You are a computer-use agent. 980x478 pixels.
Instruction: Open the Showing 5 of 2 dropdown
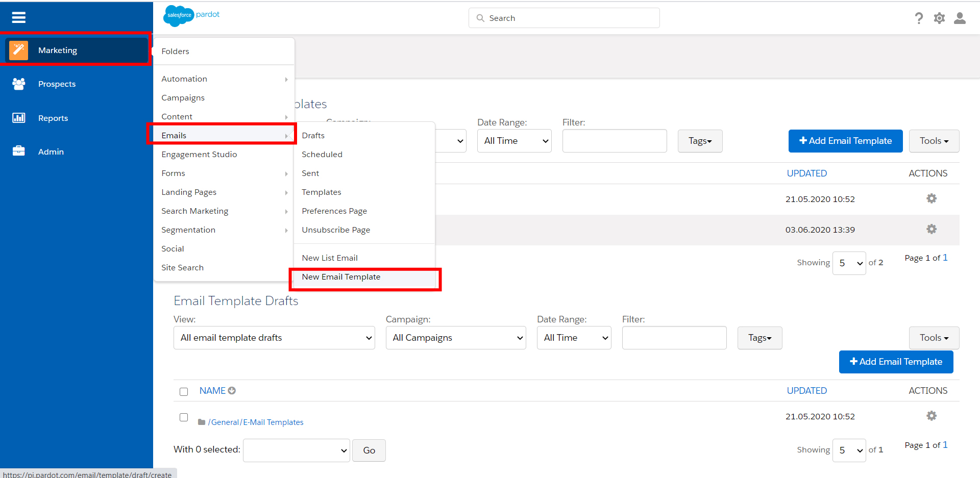[x=849, y=263]
